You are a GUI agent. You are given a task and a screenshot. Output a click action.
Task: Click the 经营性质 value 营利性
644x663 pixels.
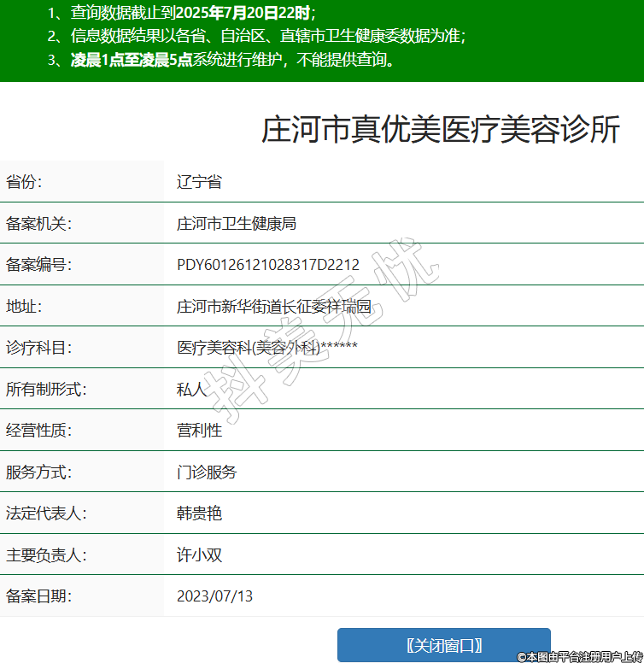(199, 431)
